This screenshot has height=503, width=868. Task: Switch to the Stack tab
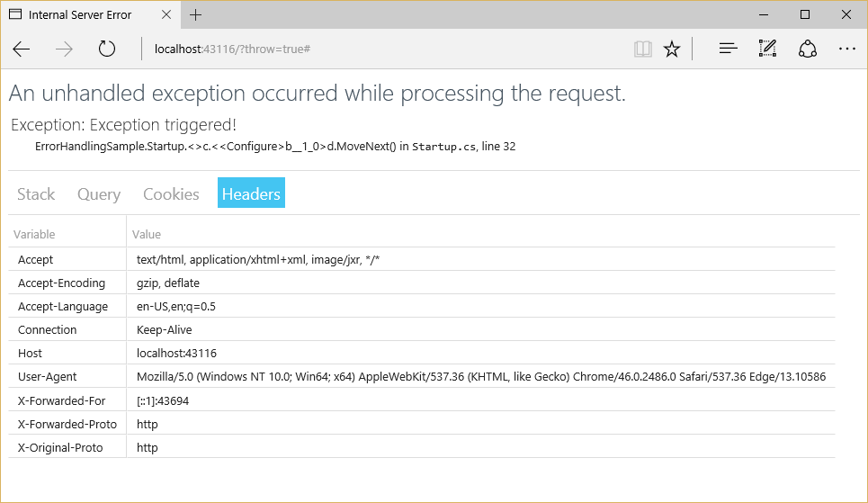pyautogui.click(x=36, y=193)
